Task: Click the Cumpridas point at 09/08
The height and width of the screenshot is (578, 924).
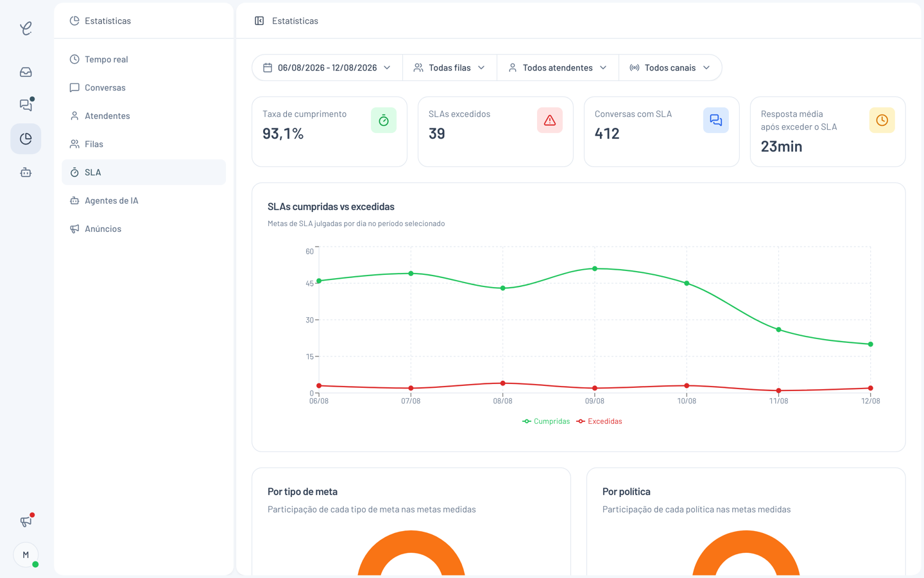Action: point(595,268)
